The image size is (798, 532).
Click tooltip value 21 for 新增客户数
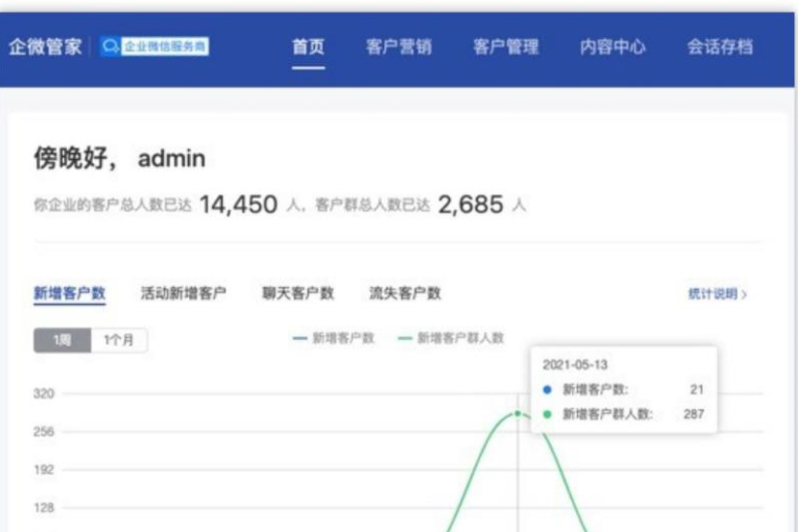[x=697, y=391]
